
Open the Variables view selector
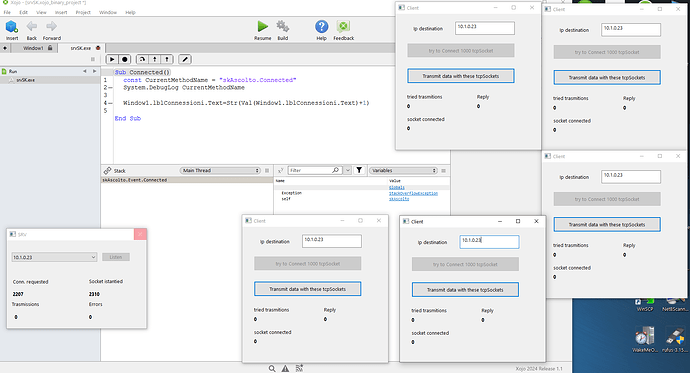click(404, 170)
